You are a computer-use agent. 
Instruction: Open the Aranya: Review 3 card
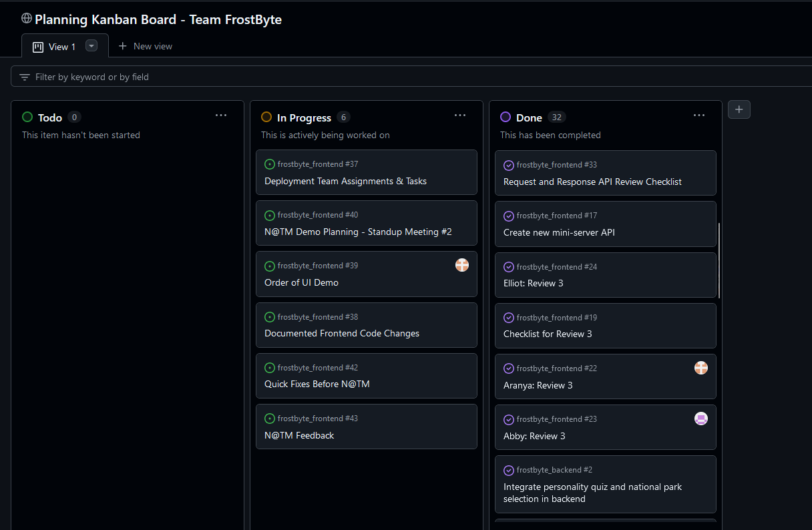coord(538,385)
